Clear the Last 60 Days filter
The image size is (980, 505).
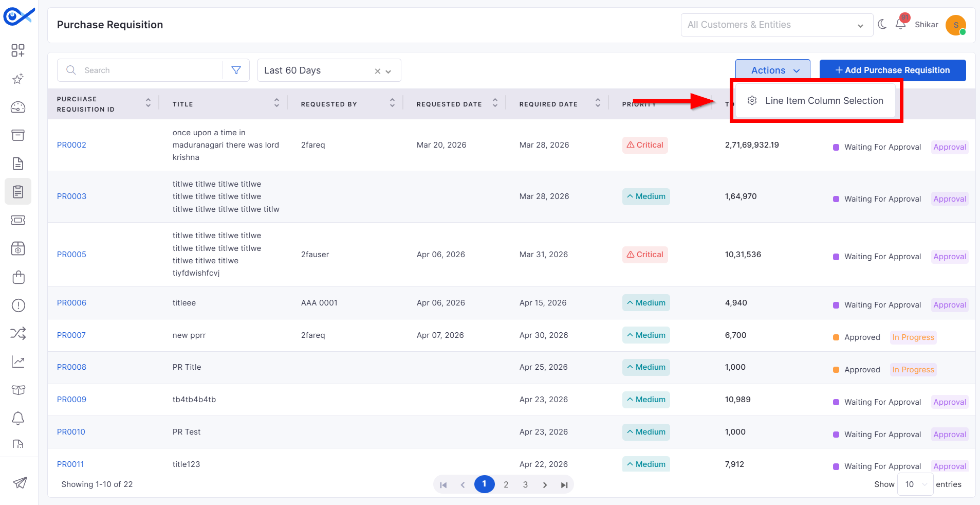pos(377,71)
